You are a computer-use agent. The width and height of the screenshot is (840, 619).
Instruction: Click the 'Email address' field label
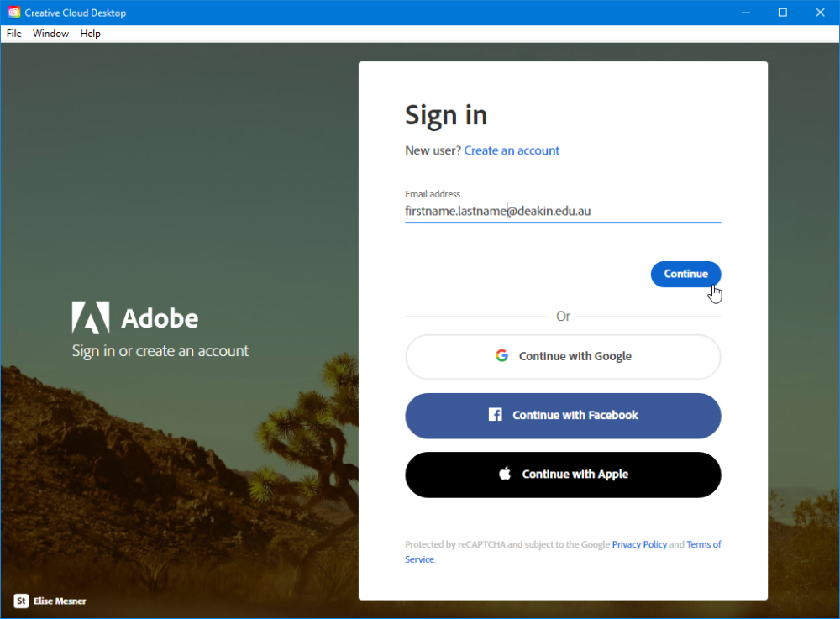coord(433,194)
